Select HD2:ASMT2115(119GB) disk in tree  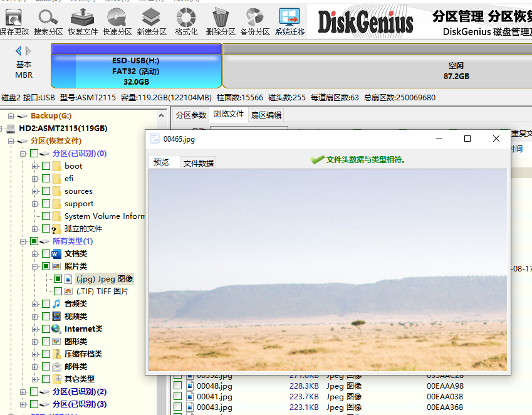click(x=63, y=129)
